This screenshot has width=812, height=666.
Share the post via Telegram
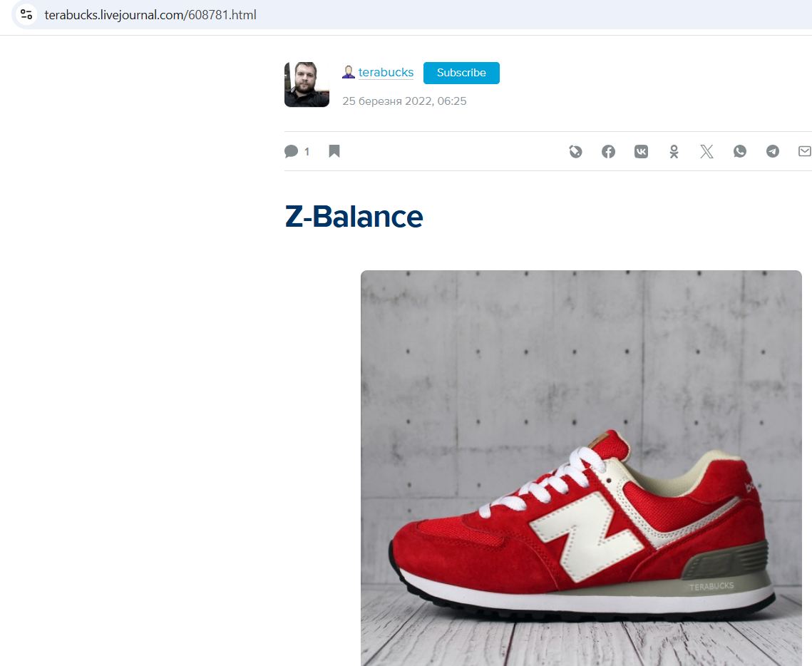click(x=773, y=151)
